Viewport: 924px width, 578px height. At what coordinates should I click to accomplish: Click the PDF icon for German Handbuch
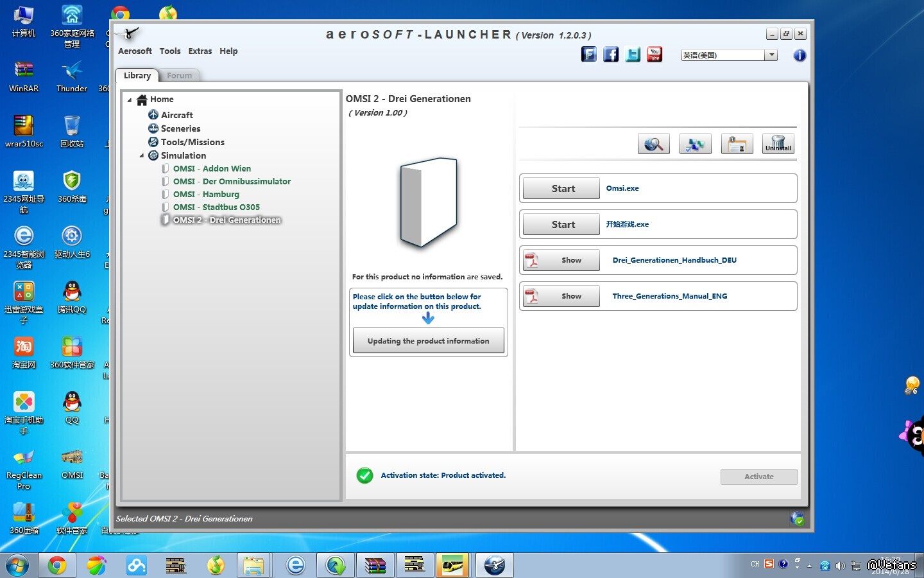click(x=531, y=260)
